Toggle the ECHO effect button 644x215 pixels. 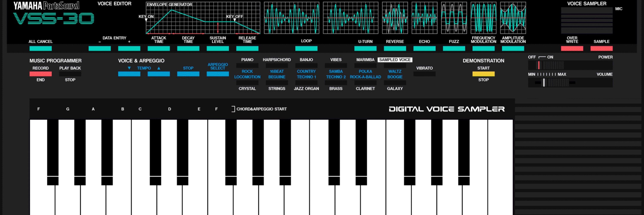(424, 49)
